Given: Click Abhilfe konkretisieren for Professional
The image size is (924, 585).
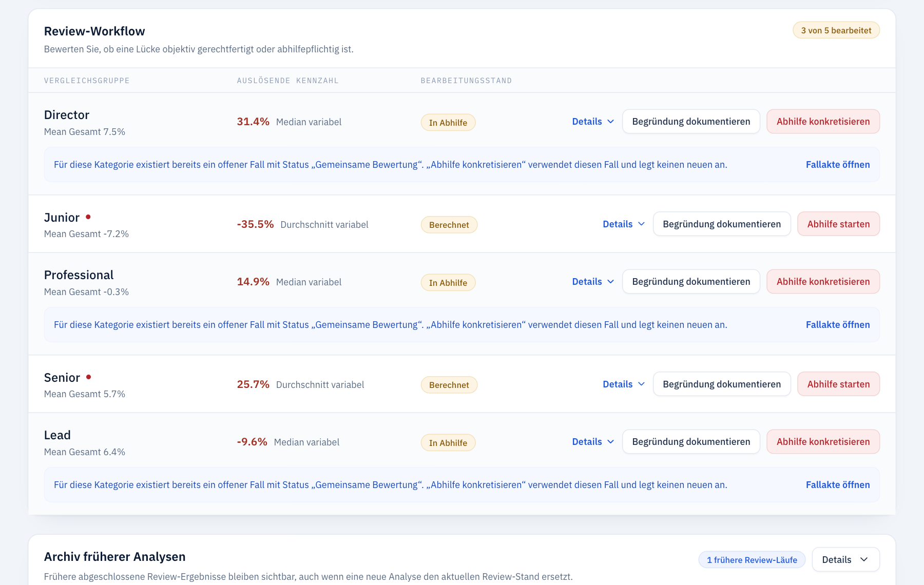Looking at the screenshot, I should [x=823, y=282].
